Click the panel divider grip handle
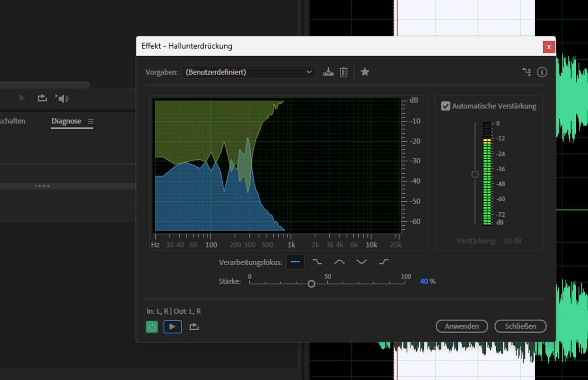Viewport: 588px width, 380px height. (x=43, y=186)
